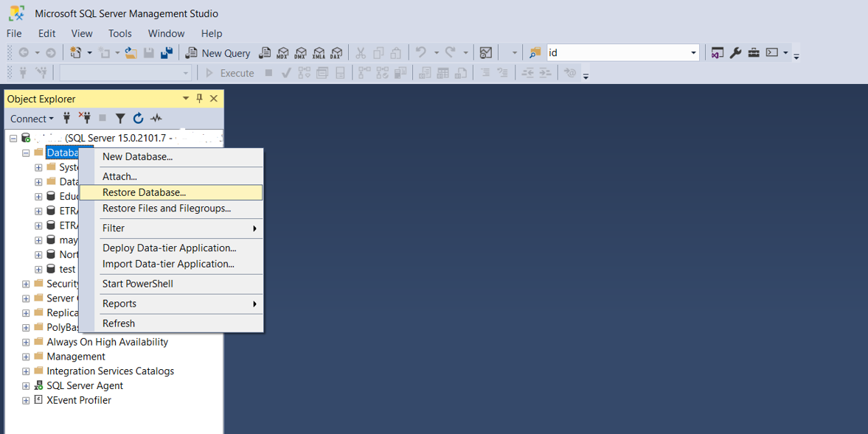Choose New Database... in the context menu

(138, 156)
